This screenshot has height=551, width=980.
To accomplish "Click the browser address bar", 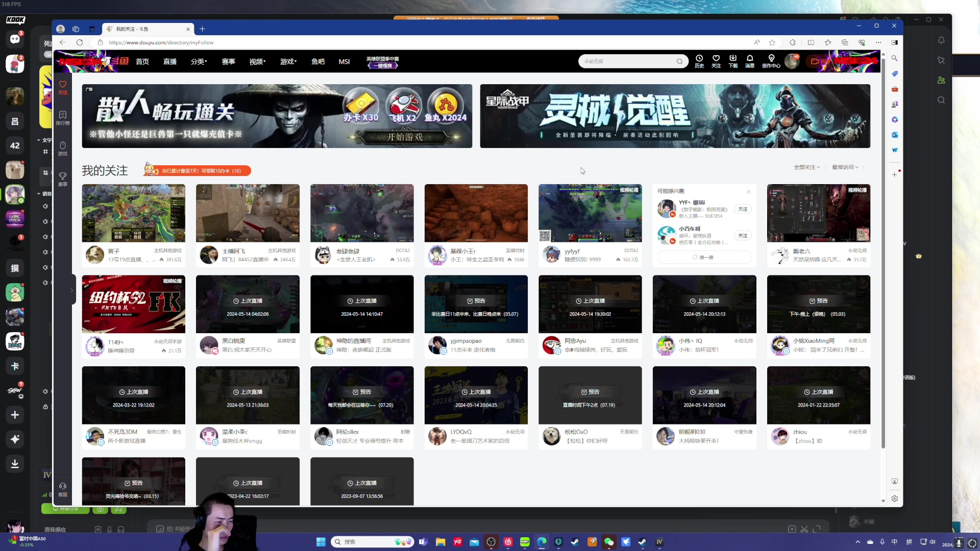I will 424,42.
